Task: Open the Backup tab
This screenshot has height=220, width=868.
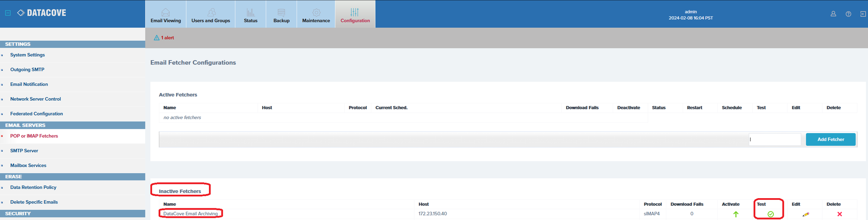Action: pos(282,14)
